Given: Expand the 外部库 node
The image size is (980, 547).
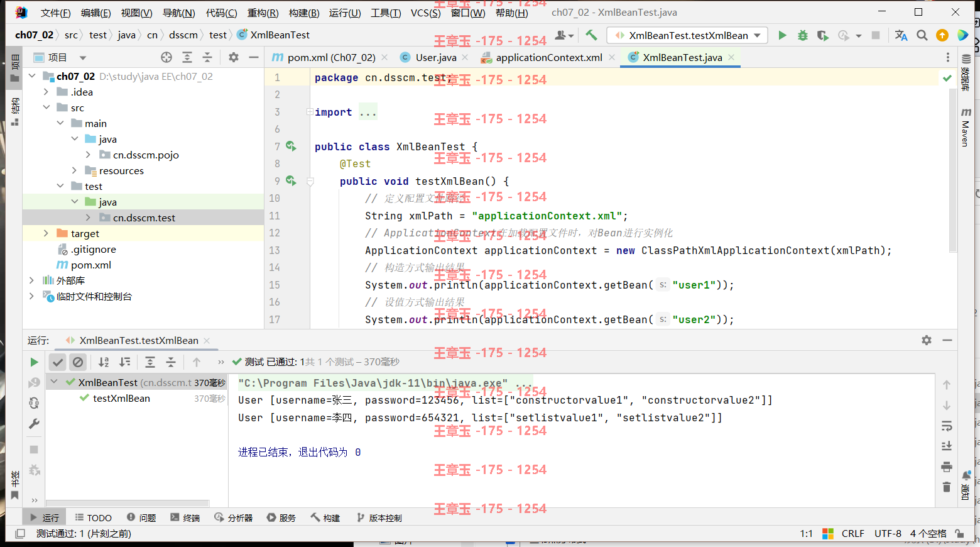Looking at the screenshot, I should pyautogui.click(x=31, y=280).
